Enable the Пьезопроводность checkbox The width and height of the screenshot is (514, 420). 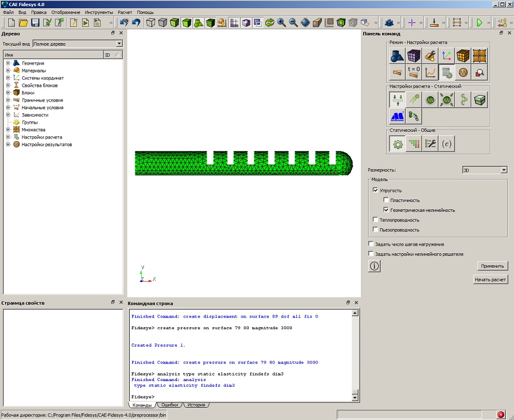pos(375,229)
